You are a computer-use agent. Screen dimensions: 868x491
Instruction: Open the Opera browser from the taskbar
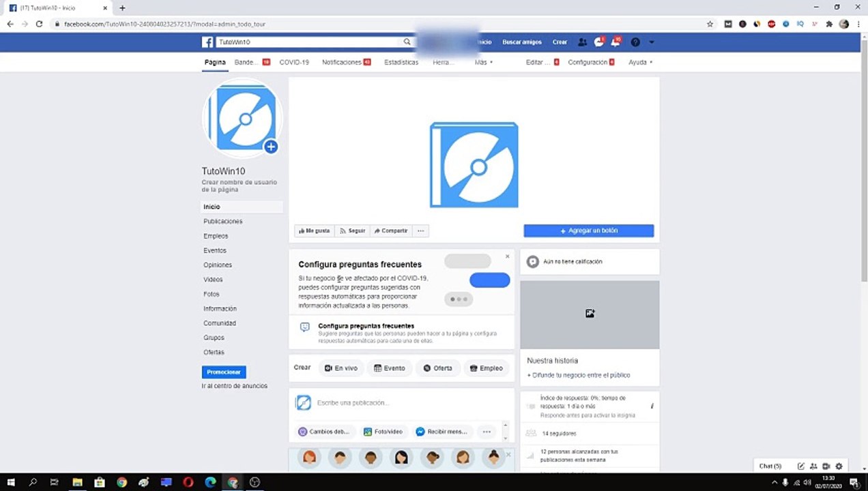click(188, 482)
